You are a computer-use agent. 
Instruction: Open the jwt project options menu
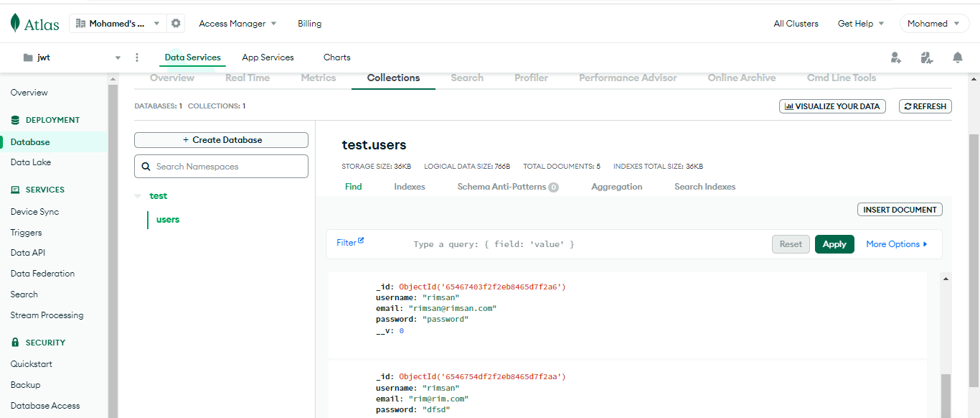(137, 57)
